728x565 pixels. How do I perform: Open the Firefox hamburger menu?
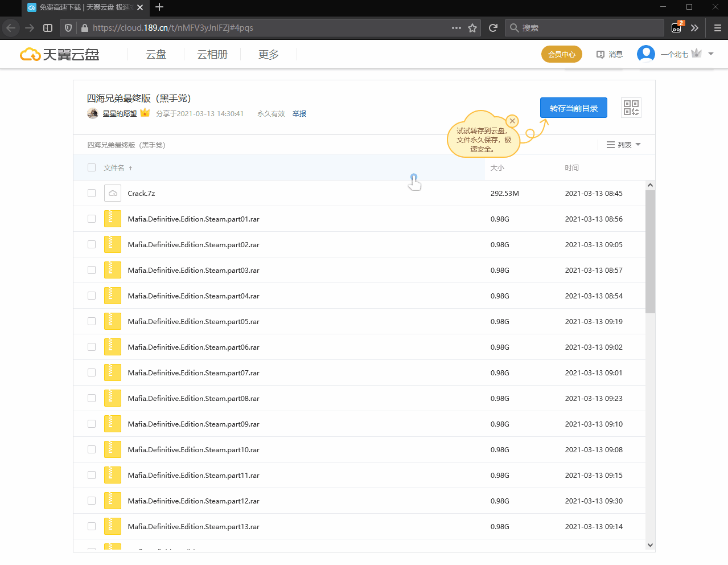pyautogui.click(x=717, y=27)
